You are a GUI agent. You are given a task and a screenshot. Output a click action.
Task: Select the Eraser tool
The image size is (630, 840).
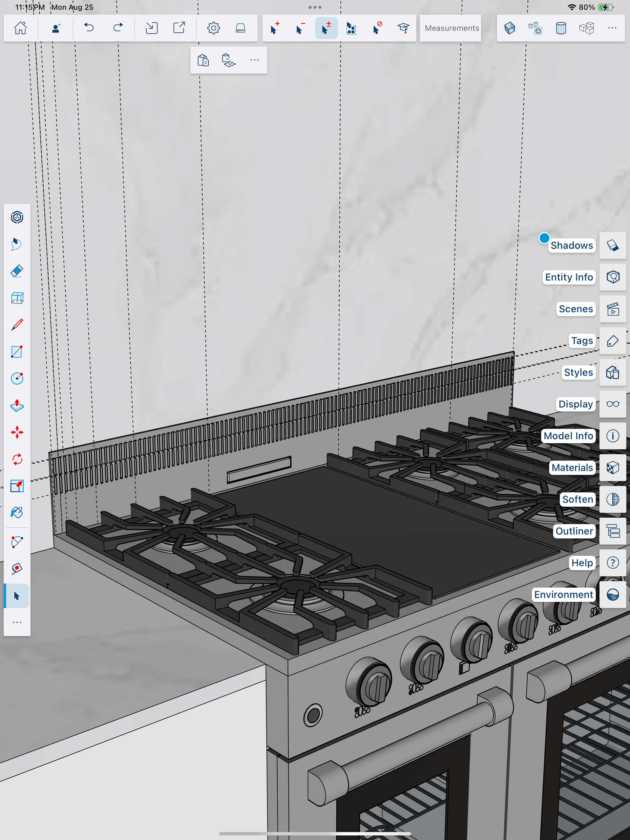coord(17,271)
